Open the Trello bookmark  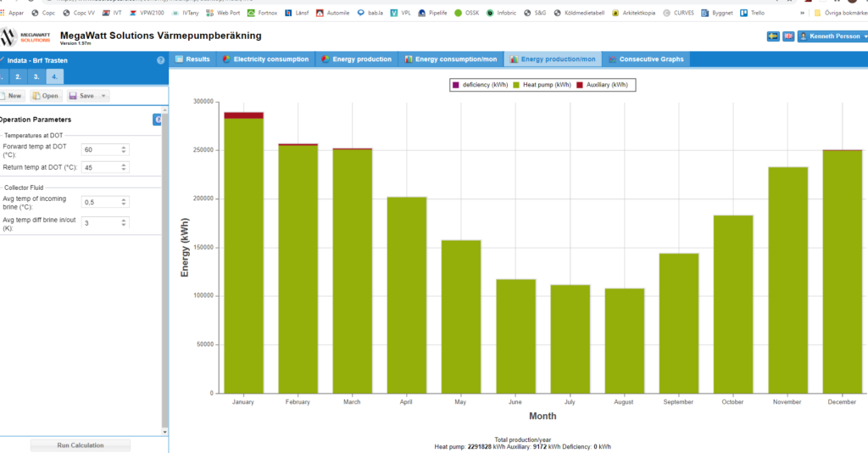click(753, 13)
